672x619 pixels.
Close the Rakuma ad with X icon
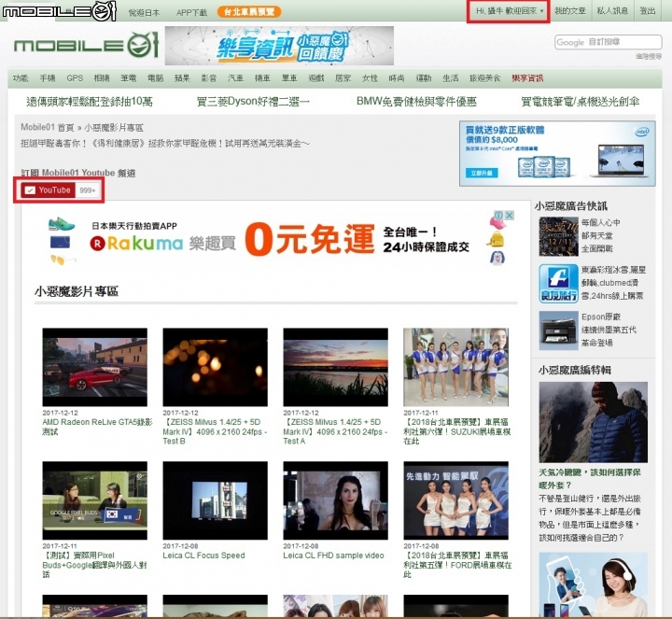point(510,215)
